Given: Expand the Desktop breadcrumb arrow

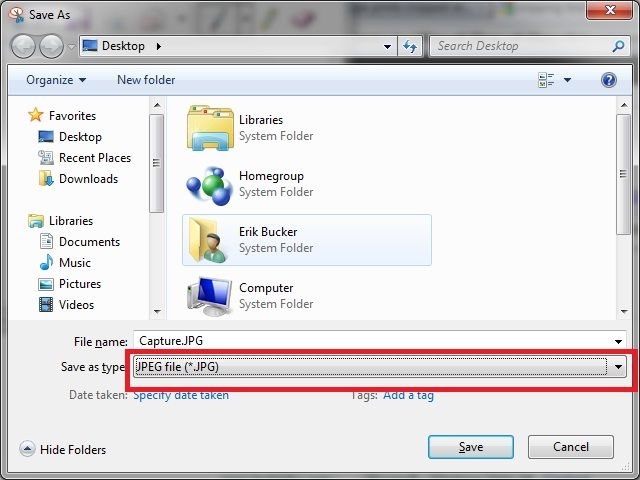Looking at the screenshot, I should click(159, 46).
